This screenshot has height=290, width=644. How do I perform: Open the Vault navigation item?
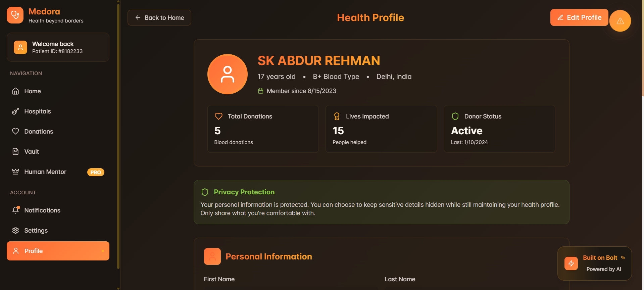coord(58,152)
